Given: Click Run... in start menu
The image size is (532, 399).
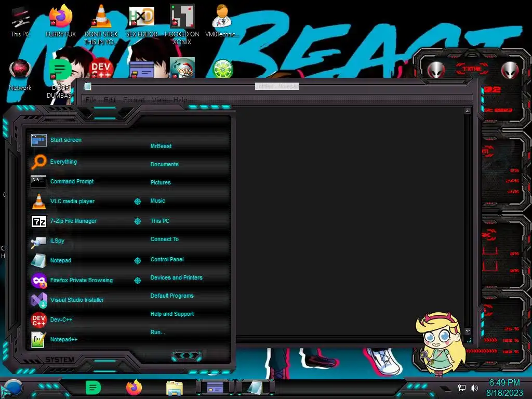Looking at the screenshot, I should pos(158,332).
